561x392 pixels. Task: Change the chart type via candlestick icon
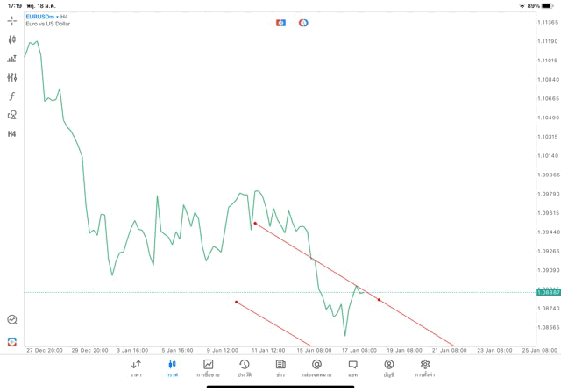[12, 39]
